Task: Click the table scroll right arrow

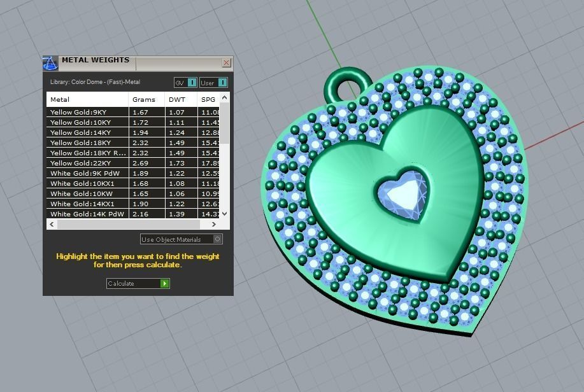Action: click(213, 224)
